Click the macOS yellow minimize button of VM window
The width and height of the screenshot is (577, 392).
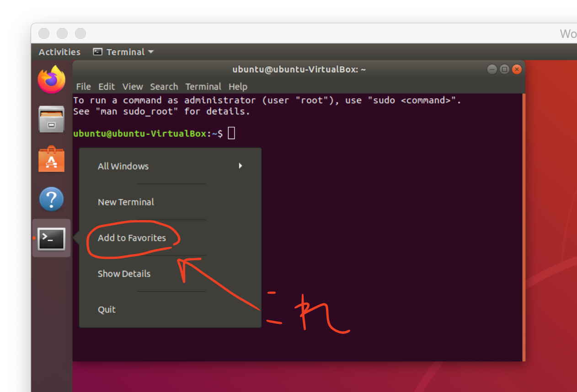click(62, 33)
